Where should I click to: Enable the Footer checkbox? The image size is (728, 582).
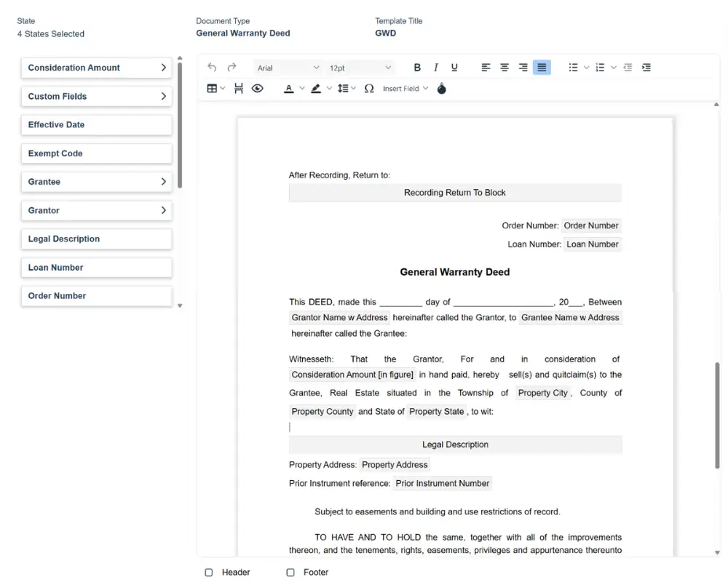click(x=290, y=573)
